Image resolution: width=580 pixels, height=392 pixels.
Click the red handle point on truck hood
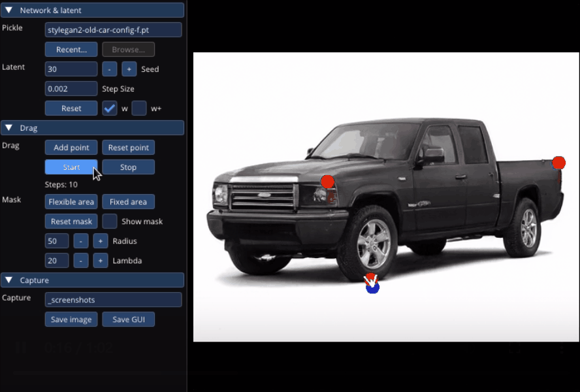pos(327,182)
